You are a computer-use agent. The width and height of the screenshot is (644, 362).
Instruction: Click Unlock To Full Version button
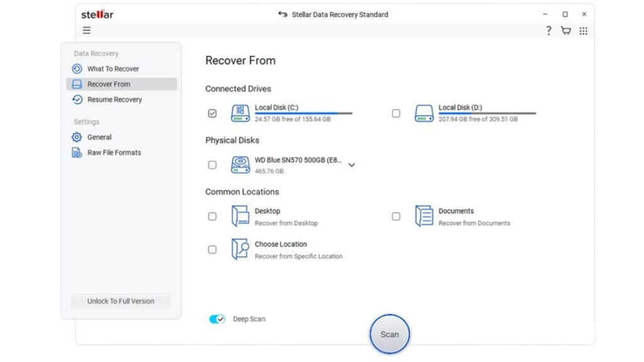click(x=121, y=301)
